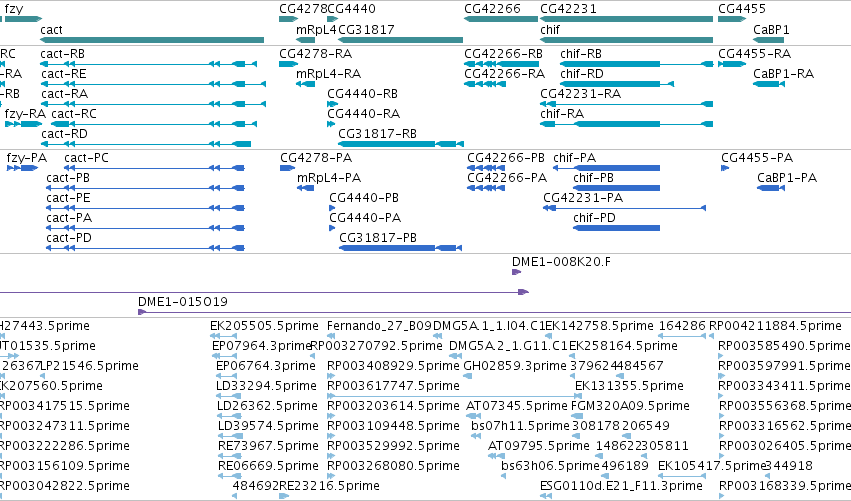Select transcript label cact-RA
Viewport: 851px width, 501px height.
pyautogui.click(x=64, y=94)
